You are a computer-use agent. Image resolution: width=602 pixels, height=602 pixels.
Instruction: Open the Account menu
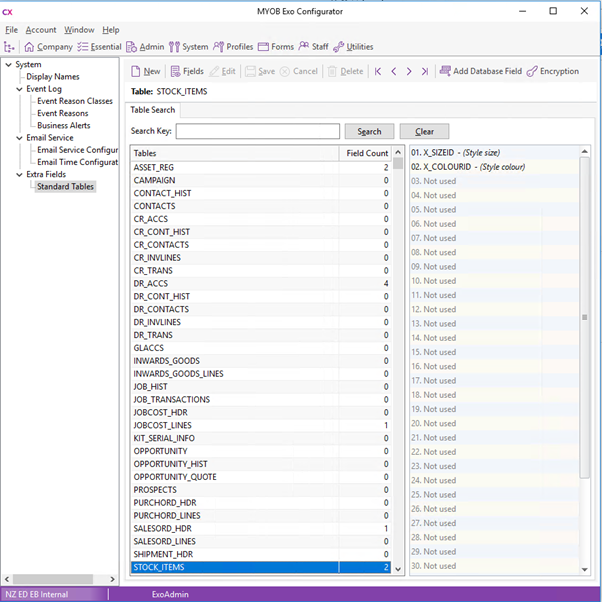[41, 30]
